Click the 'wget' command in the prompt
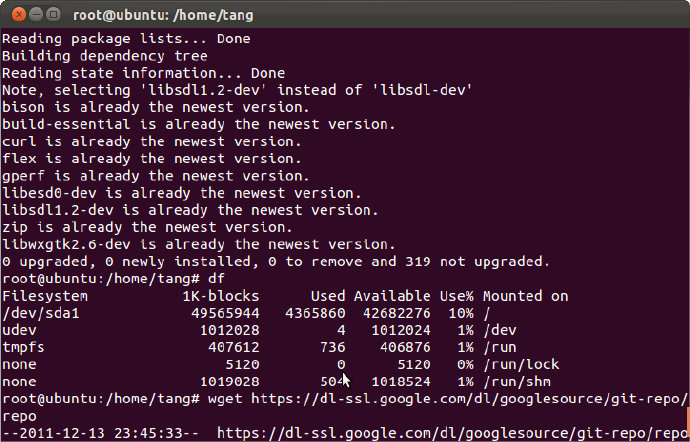This screenshot has height=442, width=690. coord(225,399)
